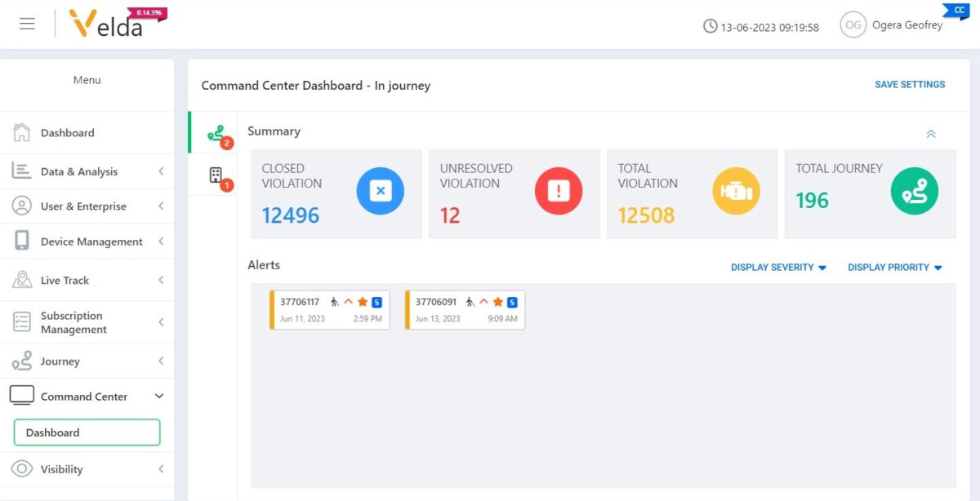Image resolution: width=980 pixels, height=501 pixels.
Task: Select the Dashboard submenu under Command Center
Action: [87, 432]
